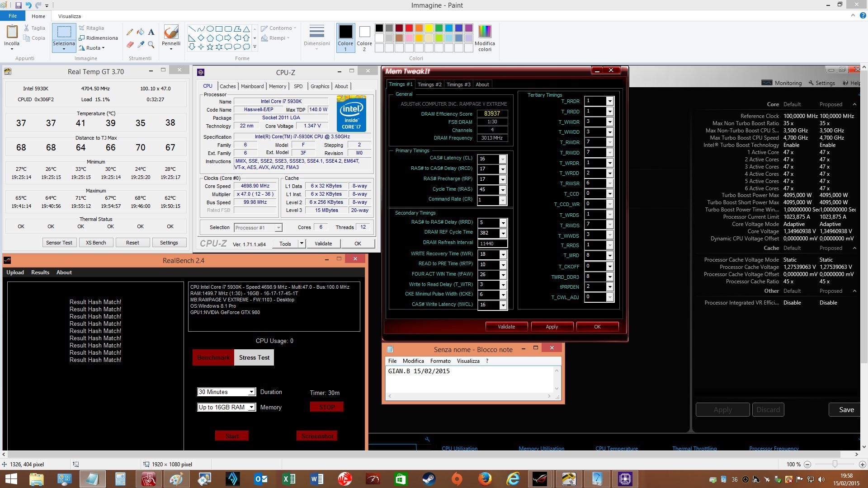The width and height of the screenshot is (868, 488).
Task: Select the Magnifier tool
Action: click(151, 44)
